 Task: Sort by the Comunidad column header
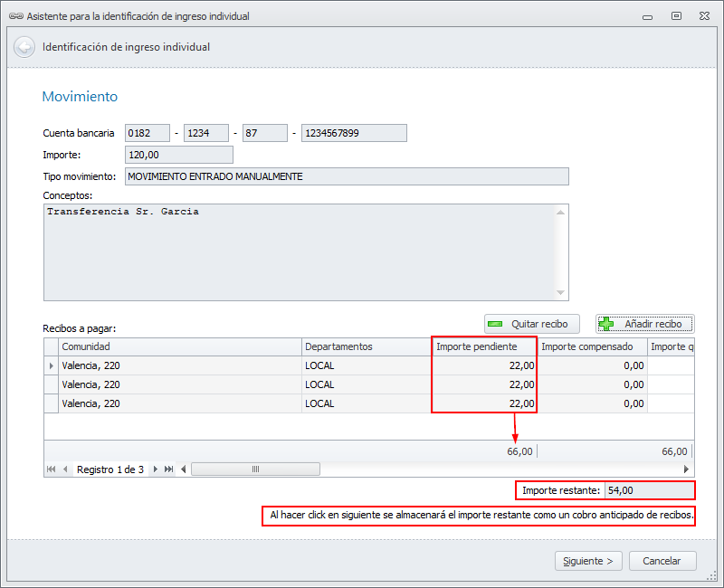click(x=179, y=346)
